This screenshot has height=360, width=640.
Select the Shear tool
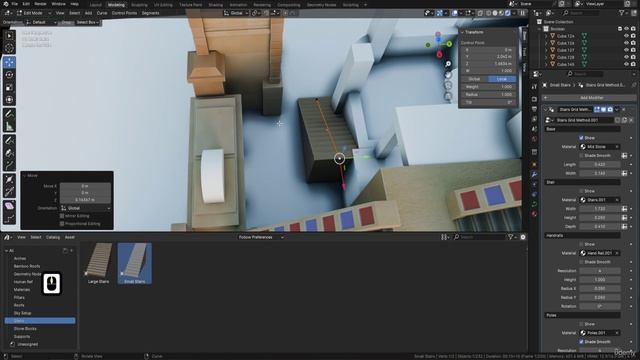9,206
